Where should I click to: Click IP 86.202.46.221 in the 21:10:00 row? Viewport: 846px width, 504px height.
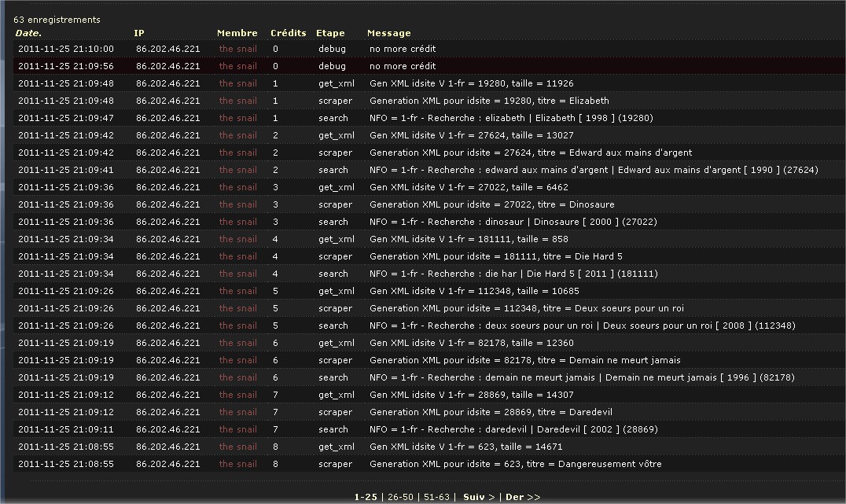167,49
